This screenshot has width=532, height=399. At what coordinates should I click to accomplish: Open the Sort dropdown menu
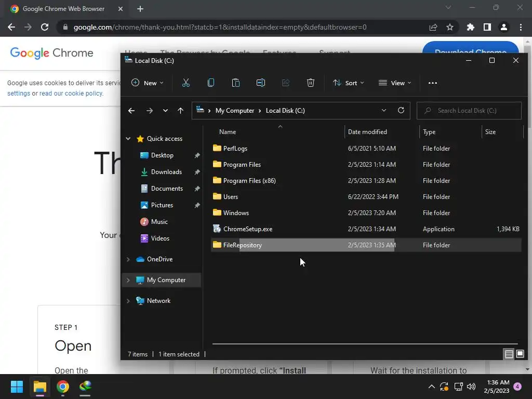coord(349,83)
